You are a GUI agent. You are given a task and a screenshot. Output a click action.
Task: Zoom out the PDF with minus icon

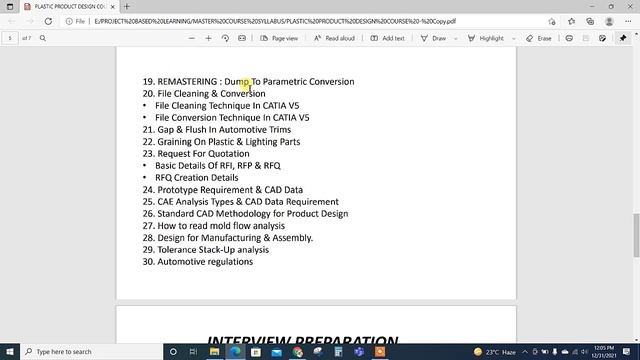191,38
